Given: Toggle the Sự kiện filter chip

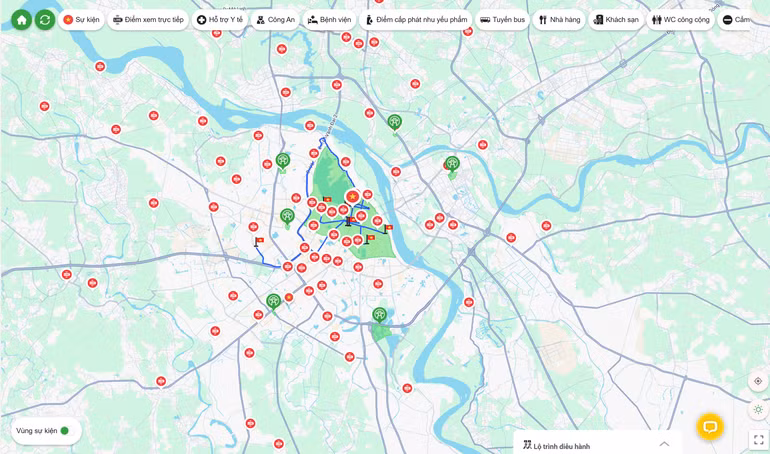Looking at the screenshot, I should (81, 20).
